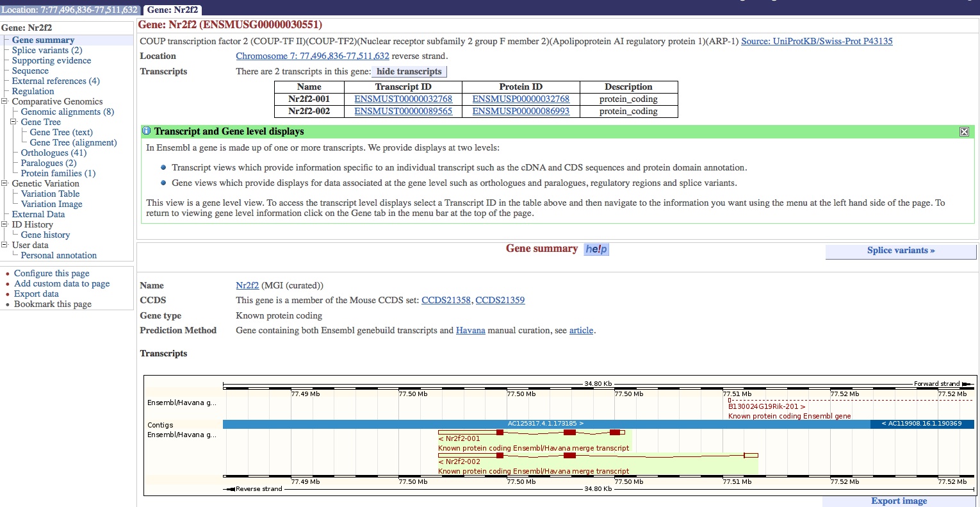This screenshot has height=507, width=980.
Task: Toggle the hide transcripts button
Action: [x=409, y=71]
